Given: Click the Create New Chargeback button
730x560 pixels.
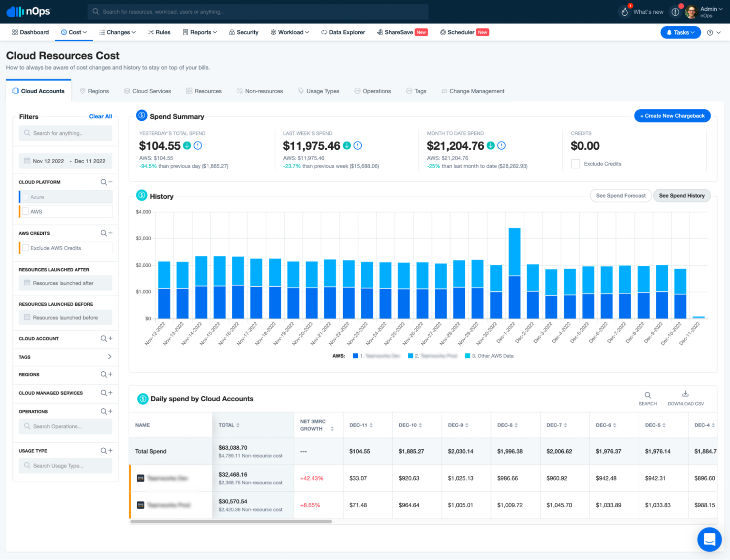Looking at the screenshot, I should (672, 116).
